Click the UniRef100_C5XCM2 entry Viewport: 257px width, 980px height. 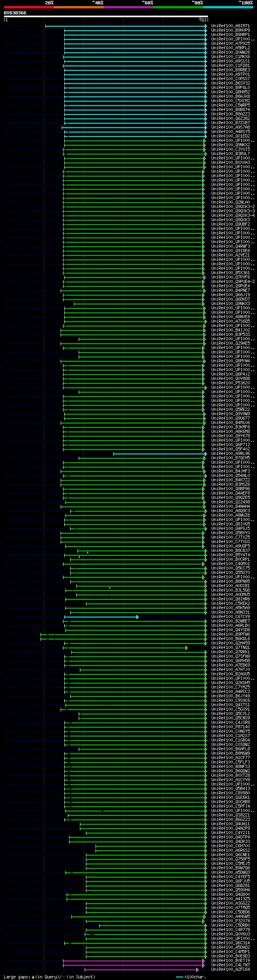tap(230, 101)
